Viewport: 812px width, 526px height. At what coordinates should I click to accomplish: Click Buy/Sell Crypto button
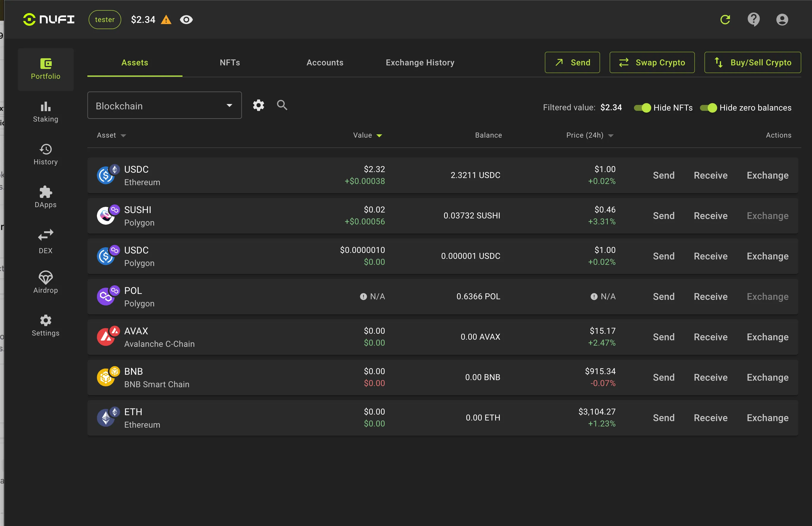753,62
